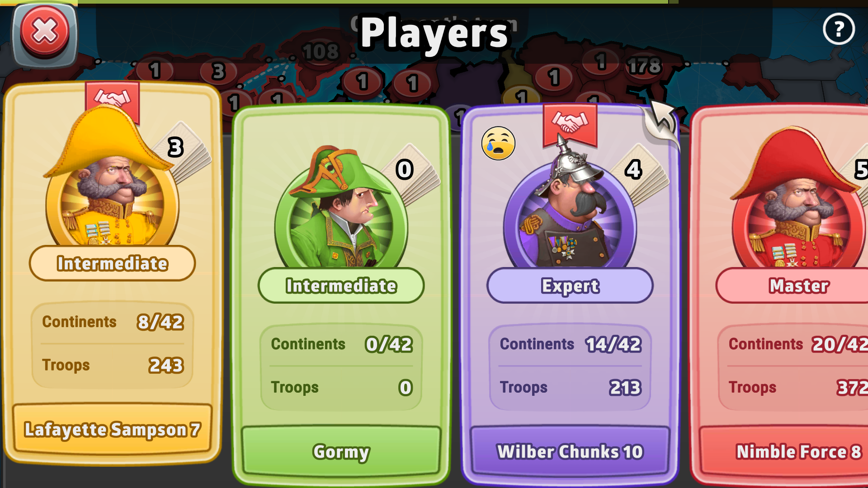The image size is (868, 488).
Task: Click Gormy's Intermediate rank badge
Action: 341,286
